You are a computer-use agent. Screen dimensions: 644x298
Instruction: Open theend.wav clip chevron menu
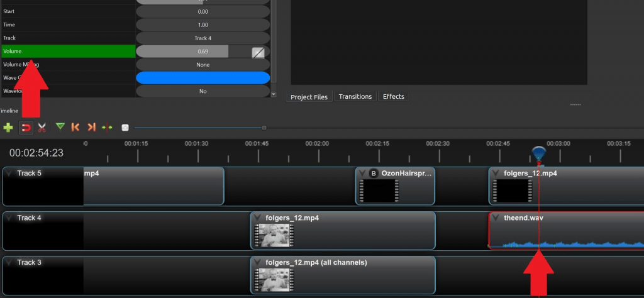click(x=496, y=218)
